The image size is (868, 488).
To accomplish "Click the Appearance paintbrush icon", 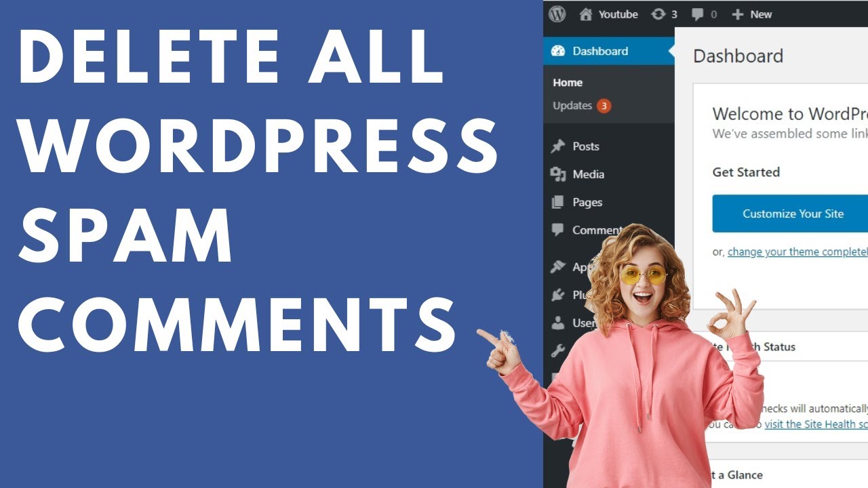I will pyautogui.click(x=558, y=267).
